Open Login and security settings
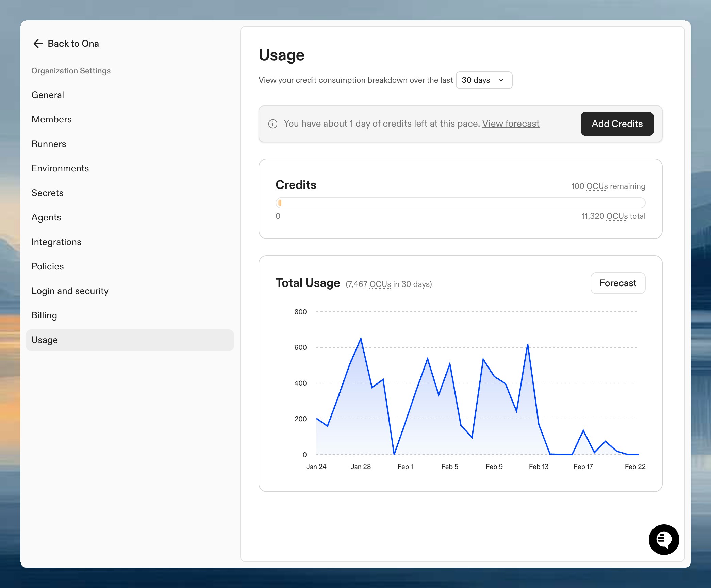The image size is (711, 588). 70,291
